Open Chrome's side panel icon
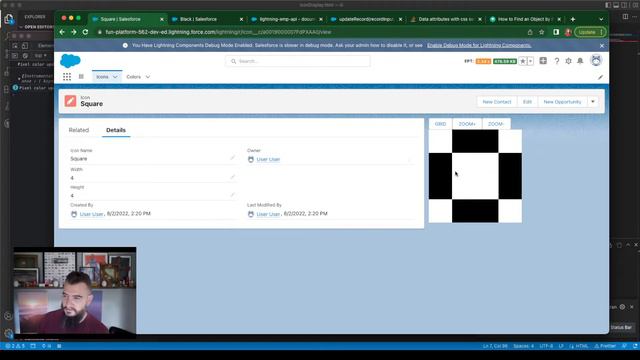Screen dimensions: 640x360 click(556, 32)
